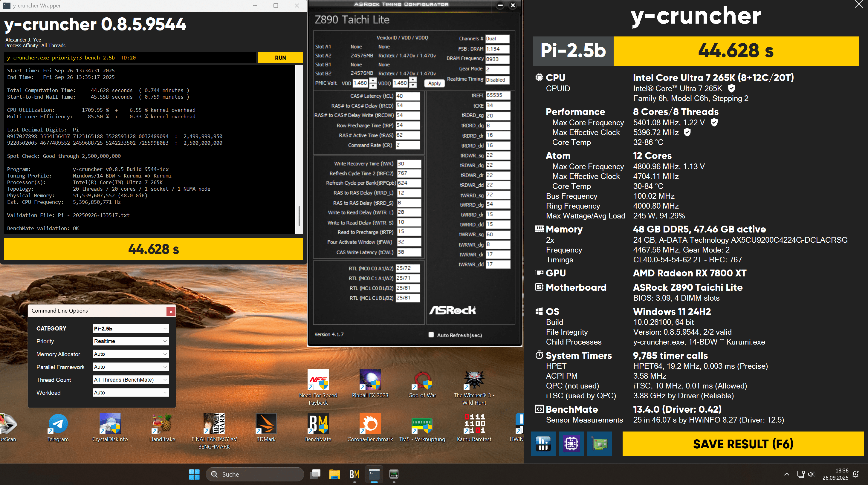Screen dimensions: 868x485
Task: Click the CAS# Latency (tCL) value field
Action: [407, 96]
